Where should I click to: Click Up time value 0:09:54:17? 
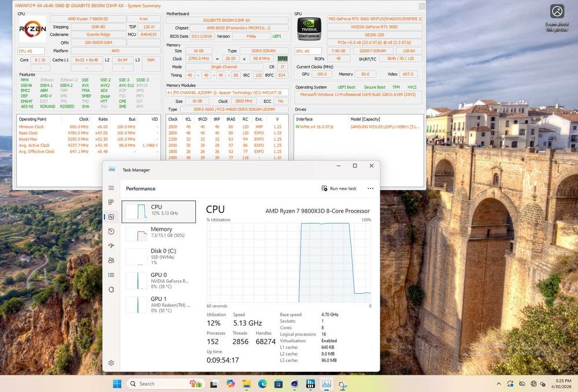point(223,360)
